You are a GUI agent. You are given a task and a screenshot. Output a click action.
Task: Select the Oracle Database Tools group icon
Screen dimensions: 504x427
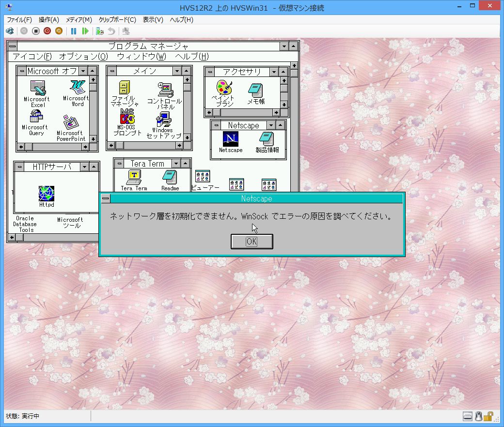click(x=25, y=224)
